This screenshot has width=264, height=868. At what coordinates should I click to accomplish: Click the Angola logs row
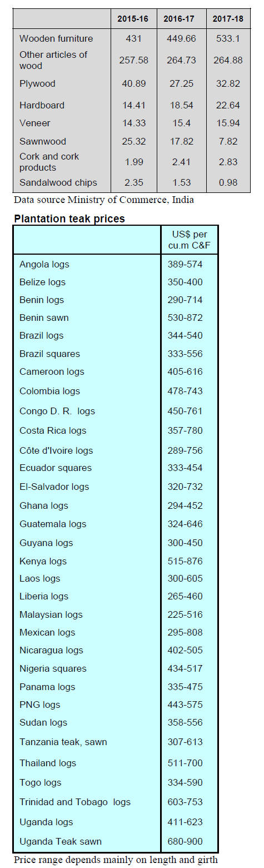click(x=116, y=264)
